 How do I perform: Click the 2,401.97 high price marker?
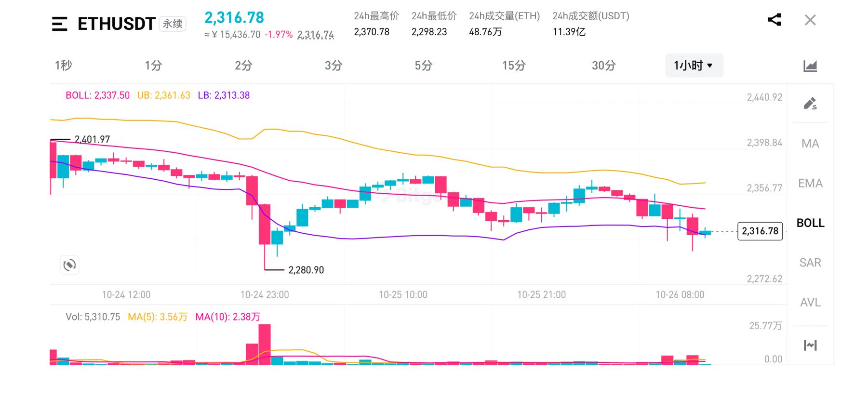pos(92,139)
